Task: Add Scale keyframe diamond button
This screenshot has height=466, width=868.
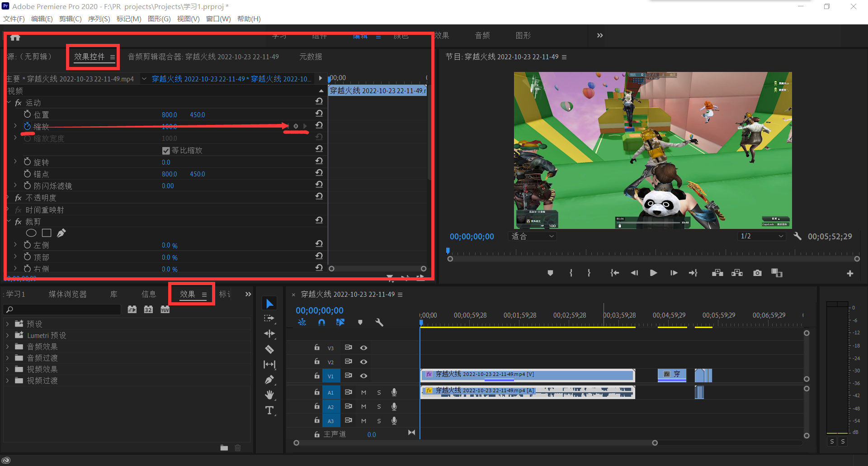Action: click(x=296, y=126)
